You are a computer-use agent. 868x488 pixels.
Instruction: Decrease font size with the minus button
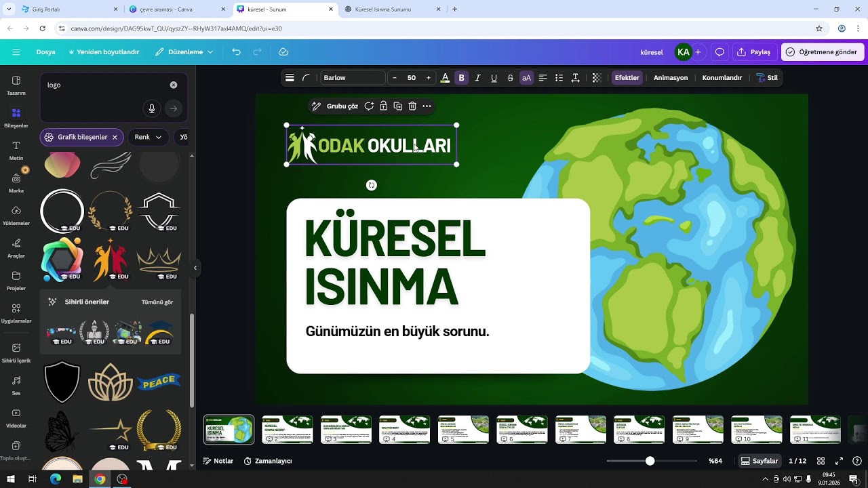(395, 78)
